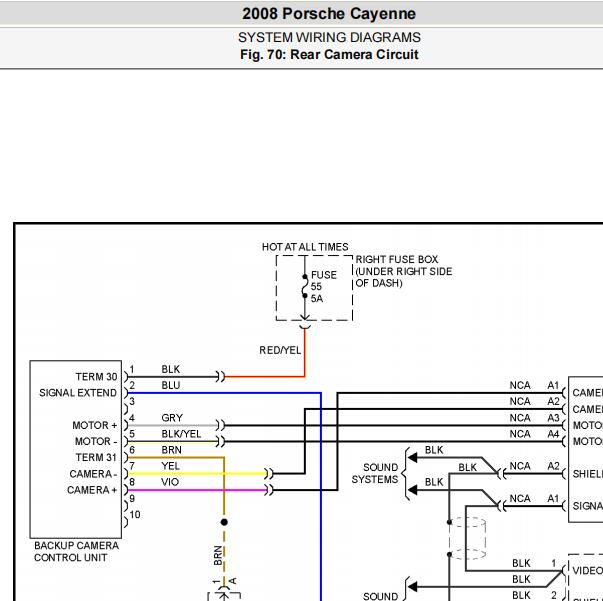The width and height of the screenshot is (603, 601).
Task: Select the "YEL" wire label on pin 7
Action: (170, 466)
